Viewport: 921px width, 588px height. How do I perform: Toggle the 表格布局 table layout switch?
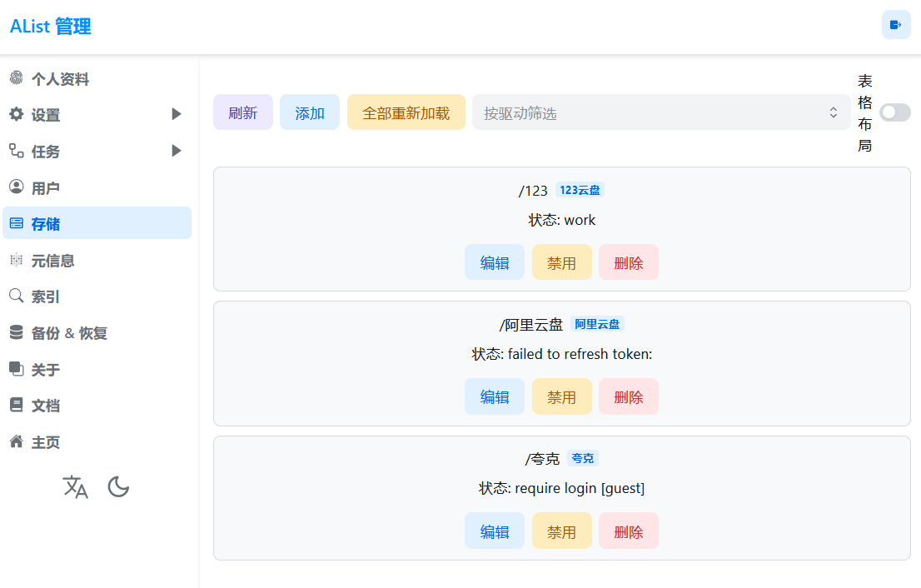pos(895,112)
